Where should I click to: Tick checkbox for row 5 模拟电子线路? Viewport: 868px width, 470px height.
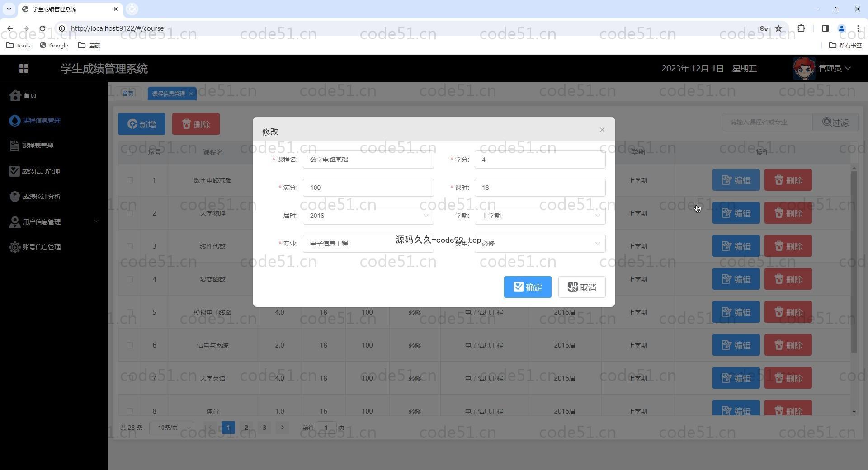pos(130,312)
